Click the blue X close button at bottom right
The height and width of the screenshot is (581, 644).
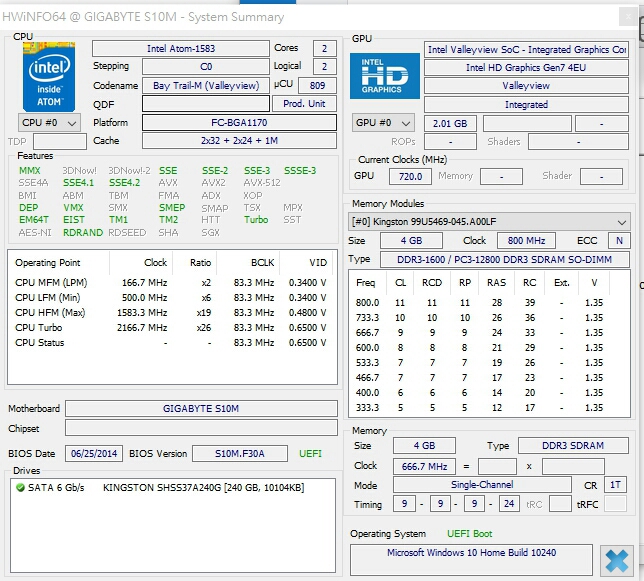point(617,561)
